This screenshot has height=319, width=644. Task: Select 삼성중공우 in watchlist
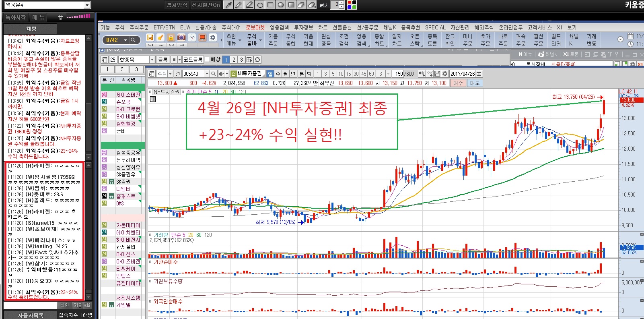pos(128,153)
